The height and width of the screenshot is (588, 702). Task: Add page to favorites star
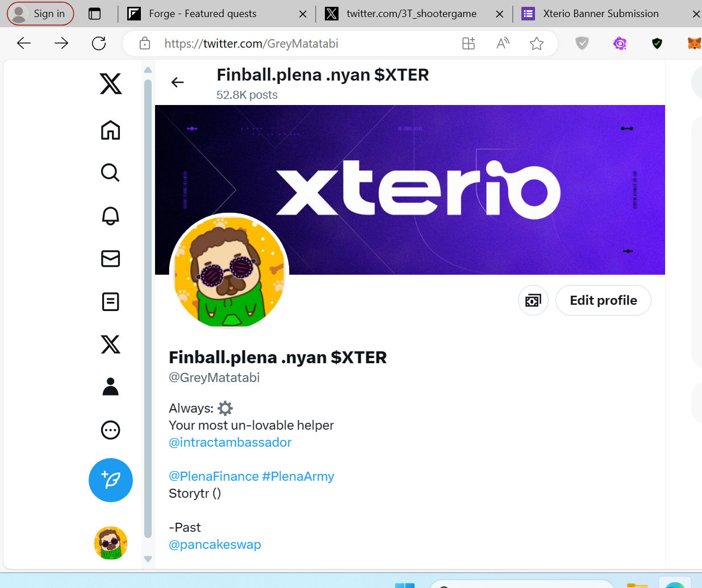tap(537, 43)
